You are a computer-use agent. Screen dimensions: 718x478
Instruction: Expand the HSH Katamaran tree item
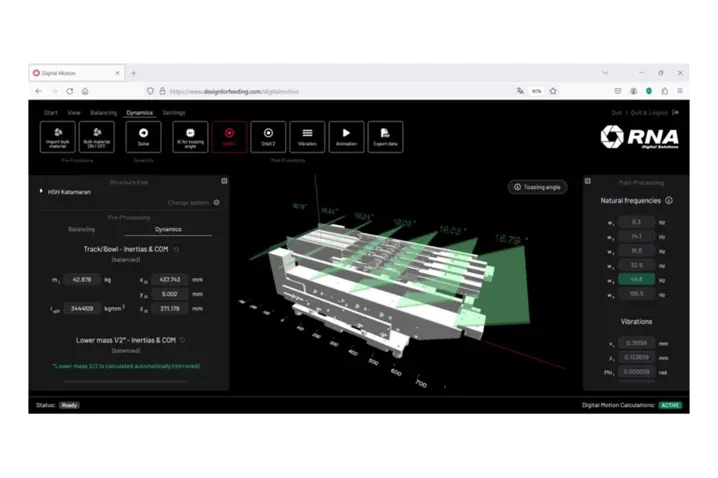point(41,191)
